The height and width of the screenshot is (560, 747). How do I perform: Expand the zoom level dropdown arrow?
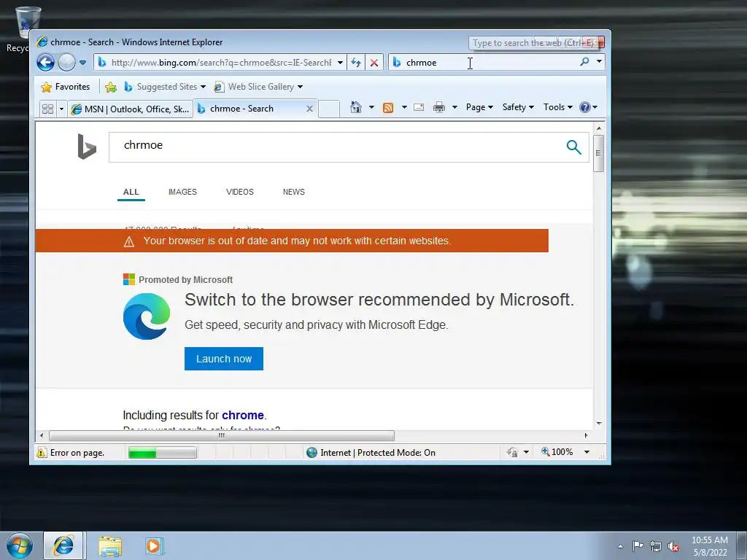587,452
